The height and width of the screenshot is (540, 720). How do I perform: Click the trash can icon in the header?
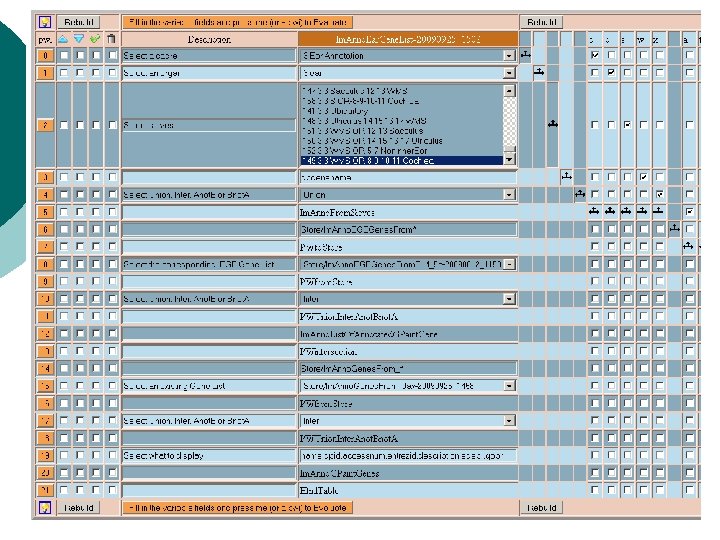pos(111,39)
